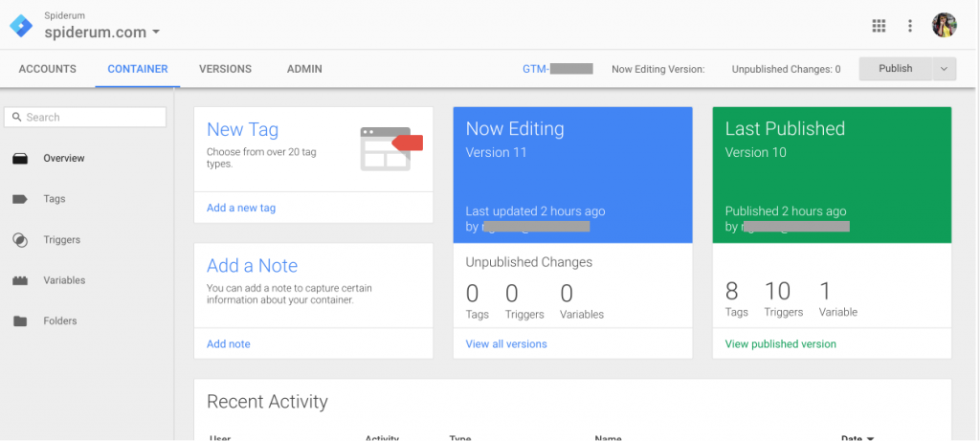Open Tags in the sidebar
980x441 pixels.
click(55, 199)
